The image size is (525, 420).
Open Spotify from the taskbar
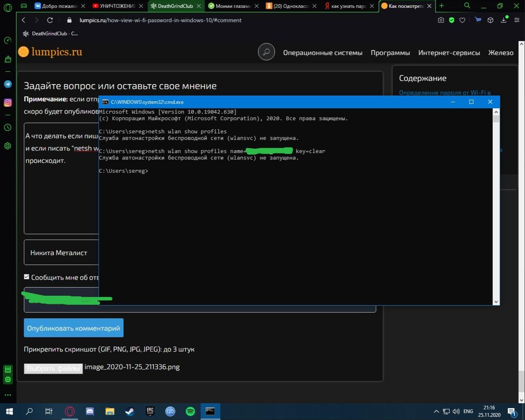pos(190,411)
